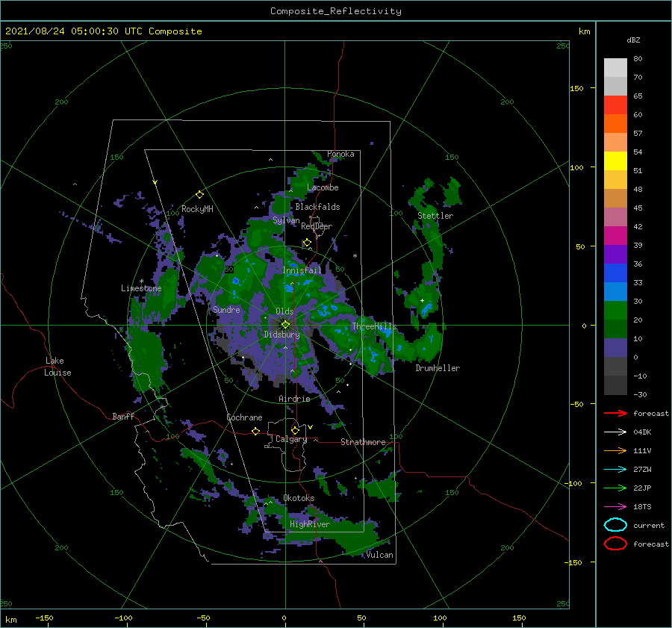Screen dimensions: 672x628
Task: Click the RedDeer city label
Action: point(317,226)
